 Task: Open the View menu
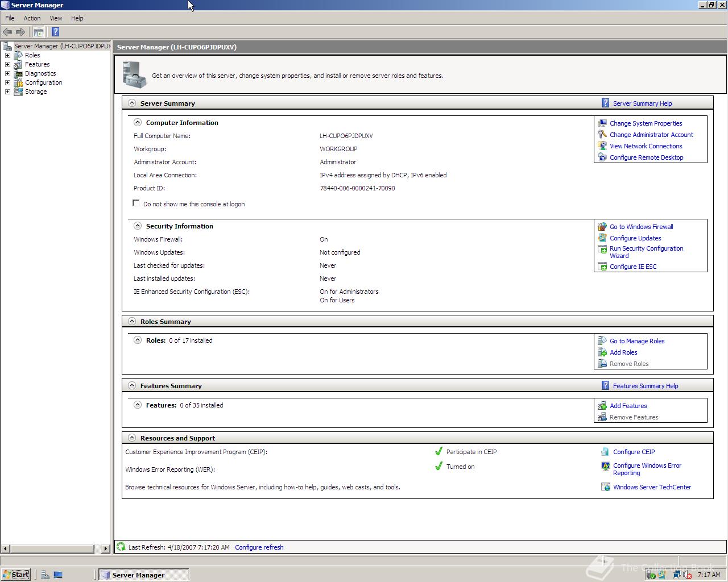pos(56,18)
